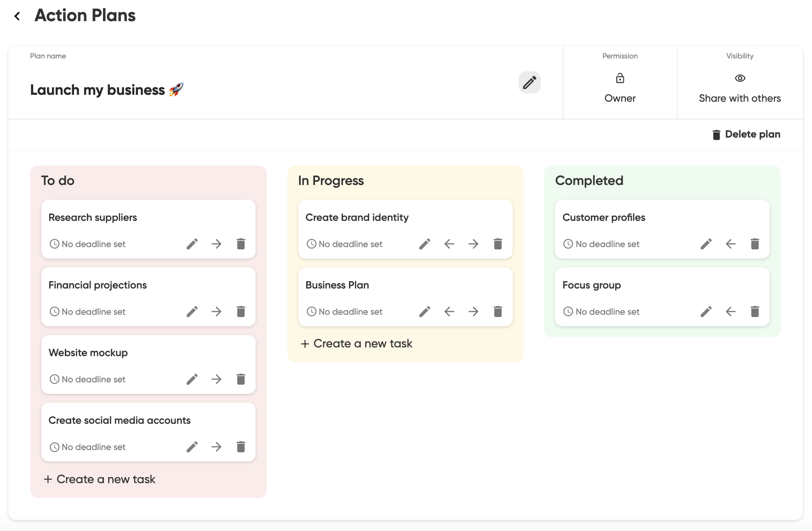Move Business Plan forward to Completed
Image resolution: width=812 pixels, height=531 pixels.
point(474,312)
